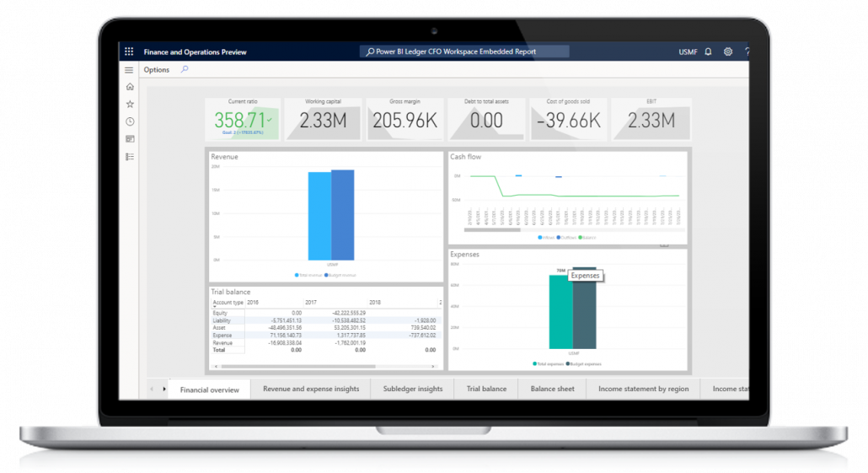Click Total revenue legend swatch

[x=297, y=275]
